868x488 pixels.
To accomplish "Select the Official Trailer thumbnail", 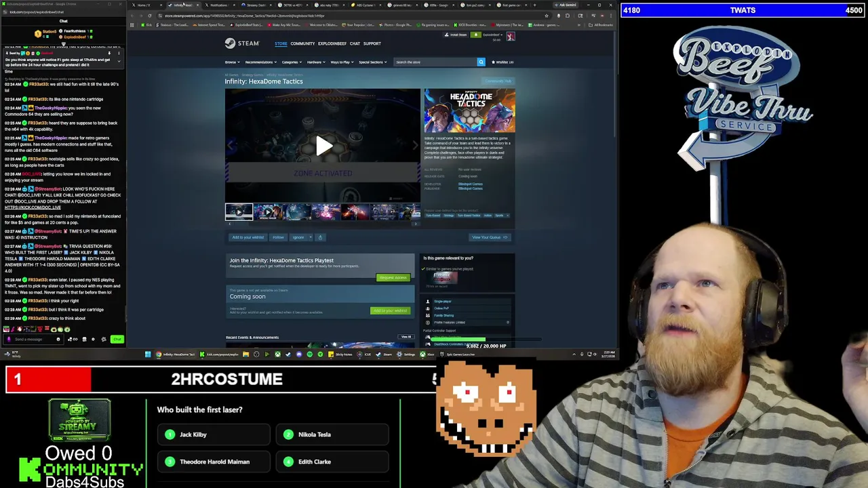I will [x=268, y=211].
